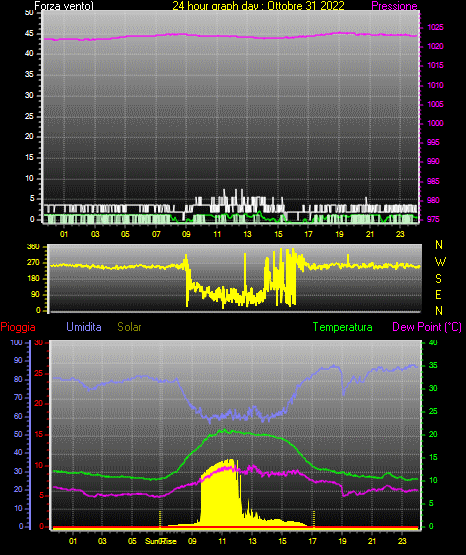
Task: Click the Forza vento axis title
Action: coord(64,6)
